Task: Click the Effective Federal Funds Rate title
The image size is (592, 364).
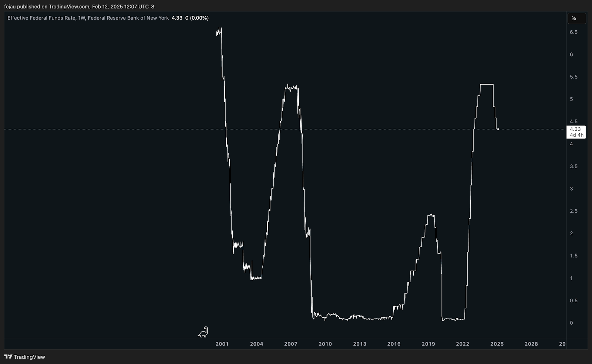Action: point(88,18)
